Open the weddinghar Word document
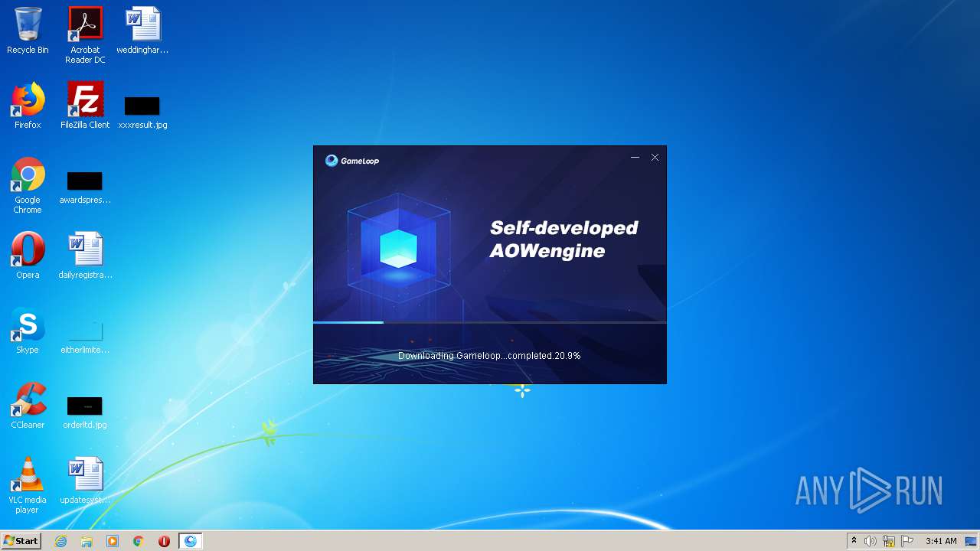Screen dimensions: 980x551 pyautogui.click(x=142, y=31)
